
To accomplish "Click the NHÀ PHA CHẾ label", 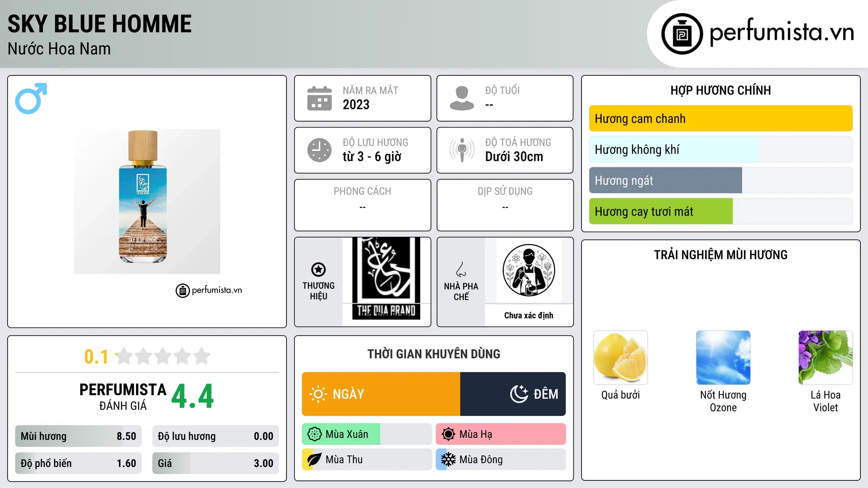I will 461,291.
